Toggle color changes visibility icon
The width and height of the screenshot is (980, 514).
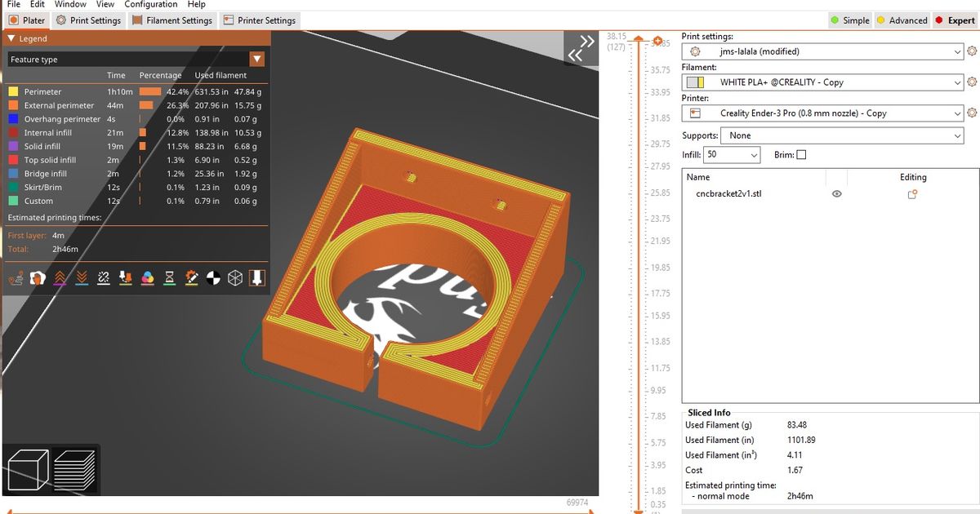(x=149, y=277)
